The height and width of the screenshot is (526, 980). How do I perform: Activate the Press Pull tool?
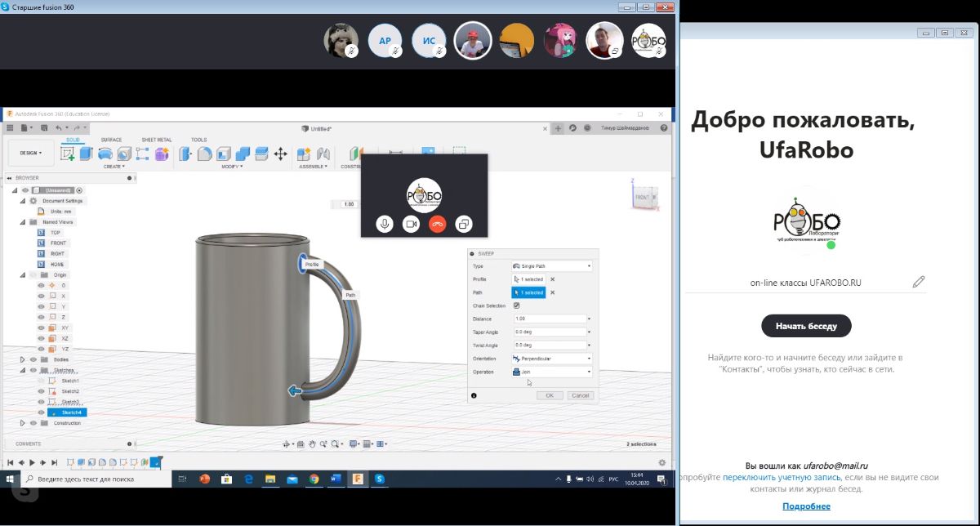pyautogui.click(x=187, y=154)
